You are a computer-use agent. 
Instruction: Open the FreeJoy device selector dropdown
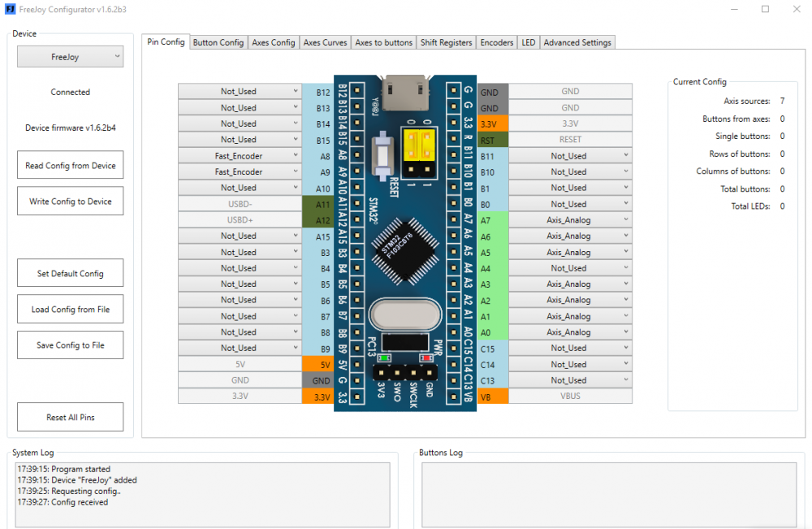[x=70, y=57]
